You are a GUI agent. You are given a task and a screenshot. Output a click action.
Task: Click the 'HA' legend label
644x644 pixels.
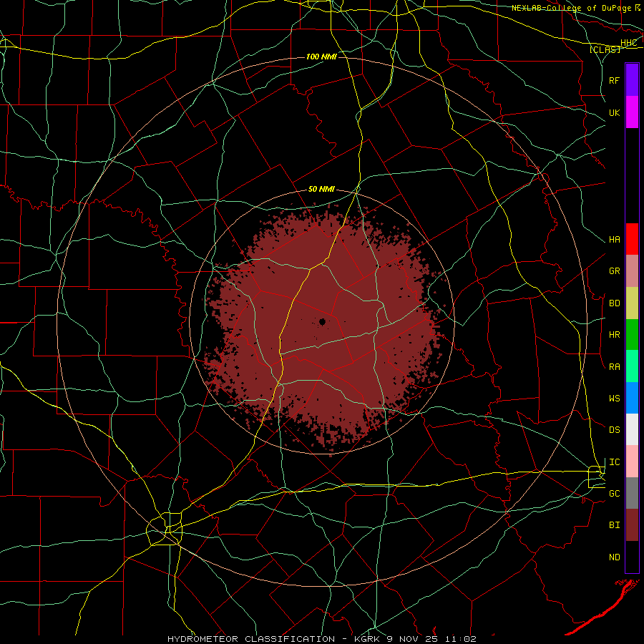[x=614, y=240]
